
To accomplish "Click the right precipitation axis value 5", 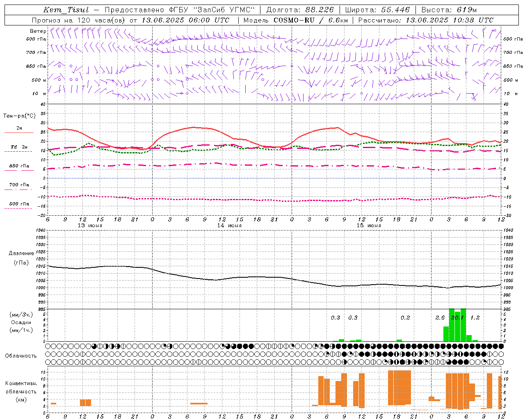I will [504, 314].
